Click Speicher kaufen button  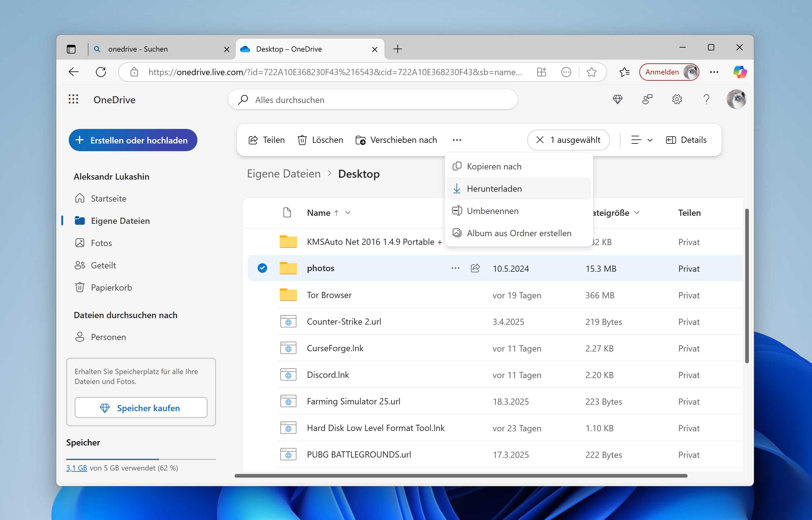click(141, 407)
